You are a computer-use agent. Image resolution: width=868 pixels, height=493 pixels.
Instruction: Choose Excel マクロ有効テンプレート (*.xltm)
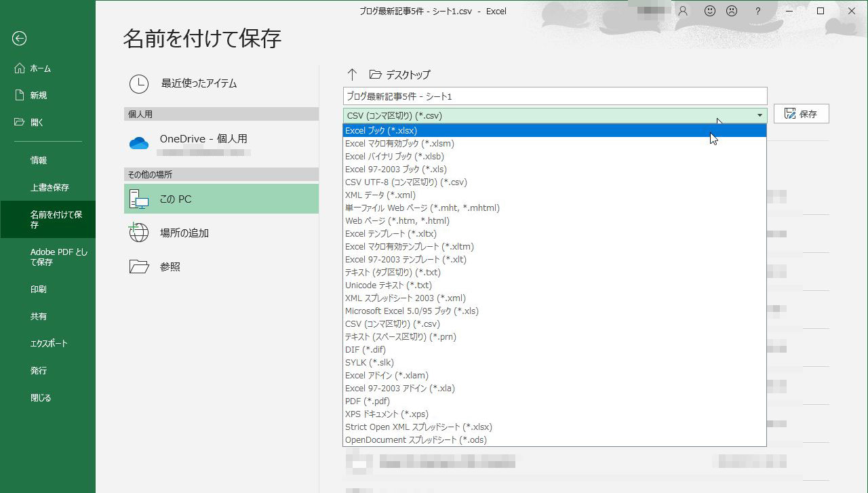pos(555,247)
